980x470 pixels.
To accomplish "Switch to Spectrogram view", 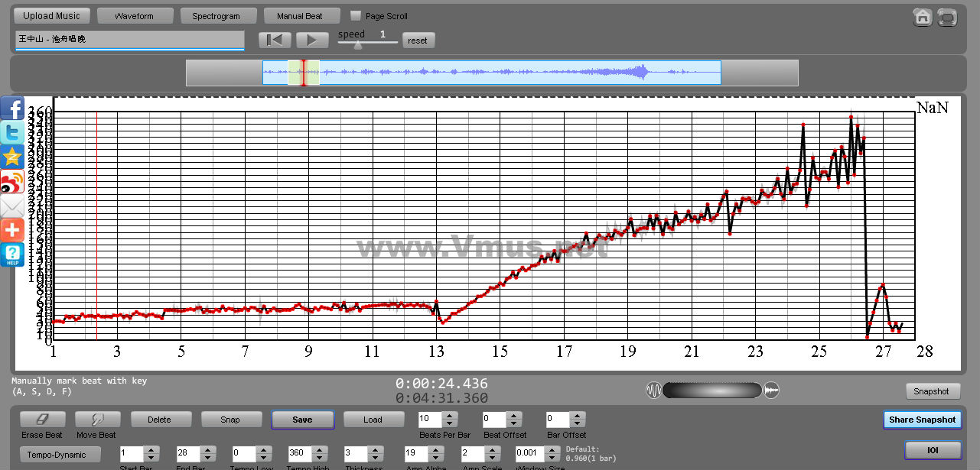I will point(216,15).
